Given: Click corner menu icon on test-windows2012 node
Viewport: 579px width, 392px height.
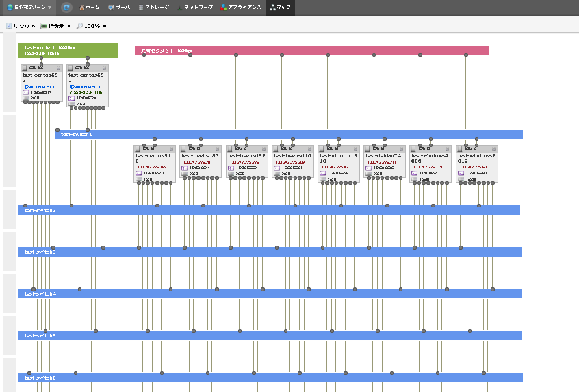Looking at the screenshot, I should pyautogui.click(x=493, y=148).
